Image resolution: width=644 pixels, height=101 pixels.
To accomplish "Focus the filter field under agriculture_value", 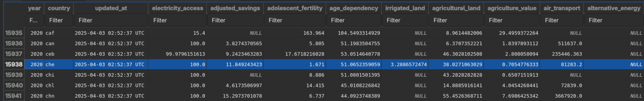I will tap(512, 20).
